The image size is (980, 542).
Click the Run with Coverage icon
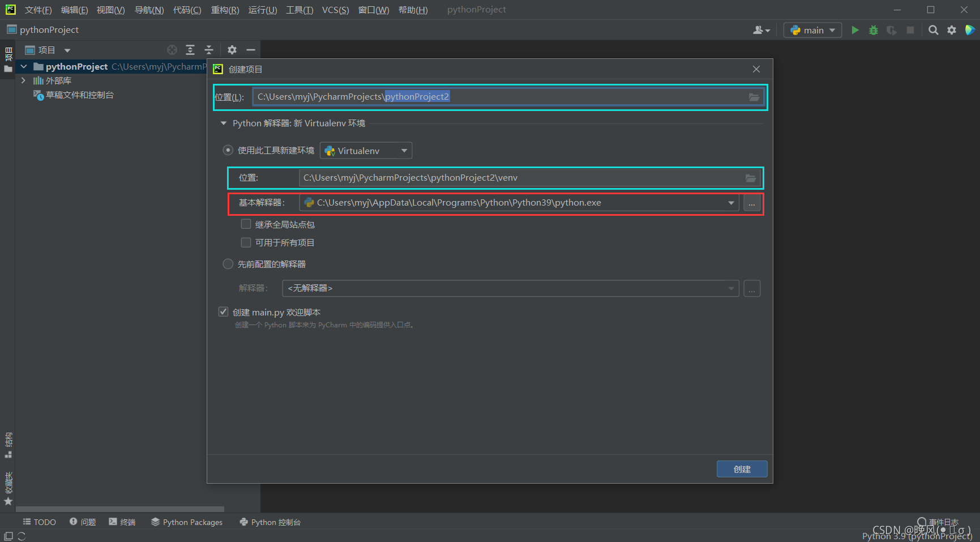coord(892,30)
